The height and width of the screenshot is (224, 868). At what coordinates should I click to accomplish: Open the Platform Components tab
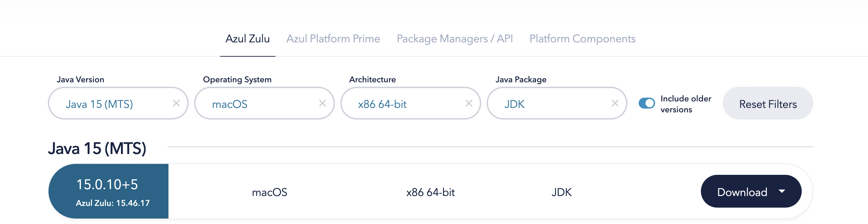click(x=583, y=39)
